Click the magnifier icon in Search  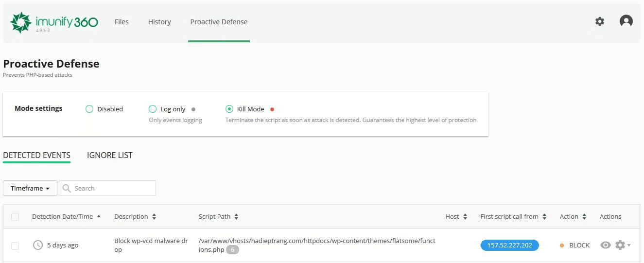click(x=67, y=189)
